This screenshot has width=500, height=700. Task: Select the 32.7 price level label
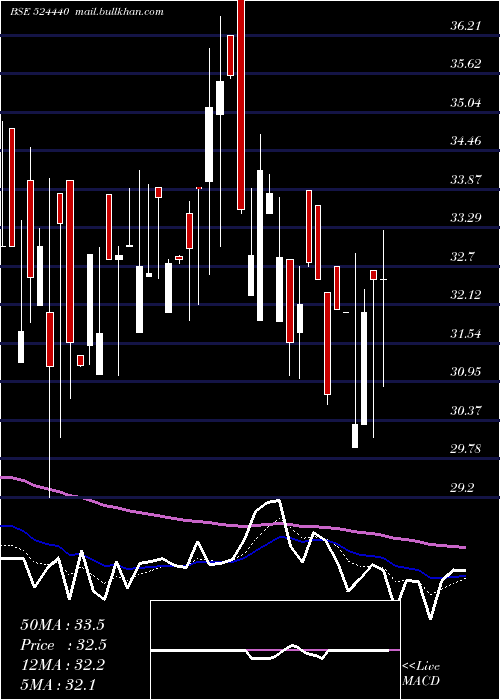coord(462,257)
